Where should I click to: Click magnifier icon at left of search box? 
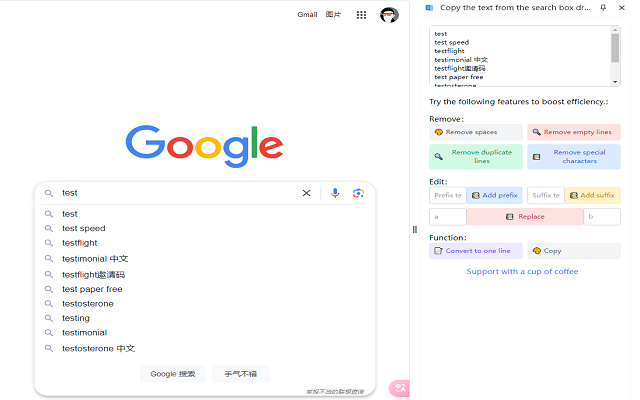(49, 193)
